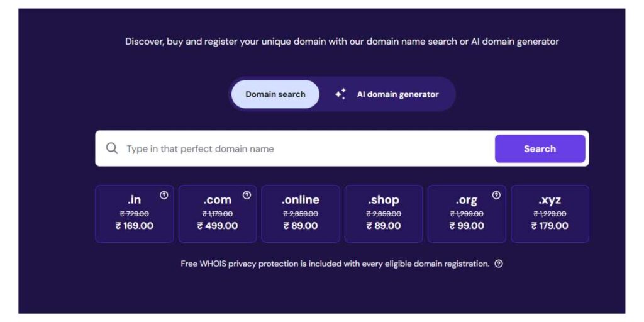Pick the .org domain card
The height and width of the screenshot is (322, 644).
(x=467, y=214)
